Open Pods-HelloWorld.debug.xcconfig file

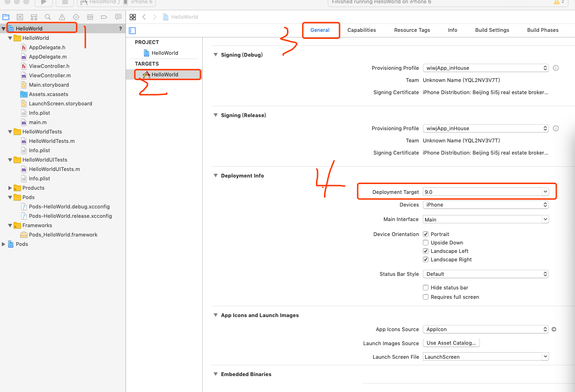pos(65,207)
